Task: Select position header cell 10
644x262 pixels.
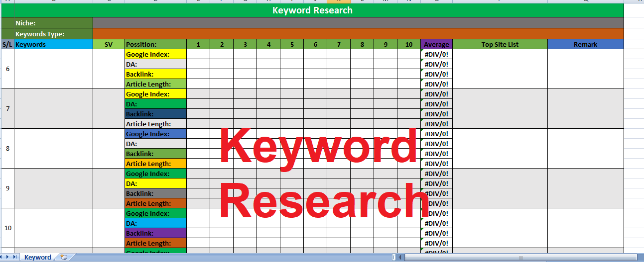Action: click(x=409, y=44)
